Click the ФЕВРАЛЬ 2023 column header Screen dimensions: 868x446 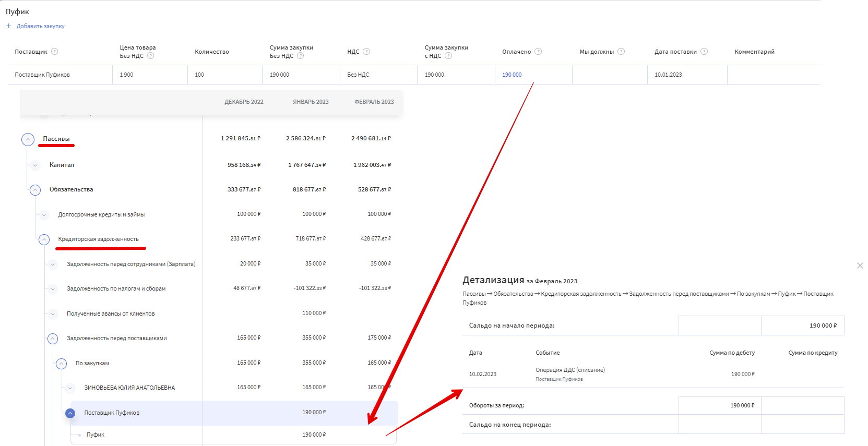(374, 102)
